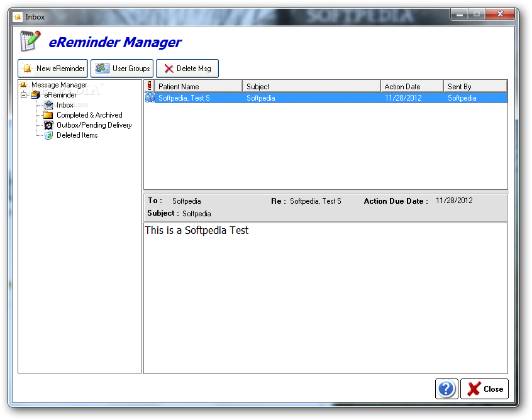Click the Message Manager bell icon in tree
The width and height of the screenshot is (532, 420).
click(x=23, y=84)
